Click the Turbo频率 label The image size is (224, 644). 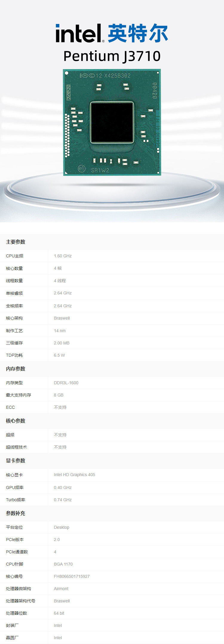[16, 500]
